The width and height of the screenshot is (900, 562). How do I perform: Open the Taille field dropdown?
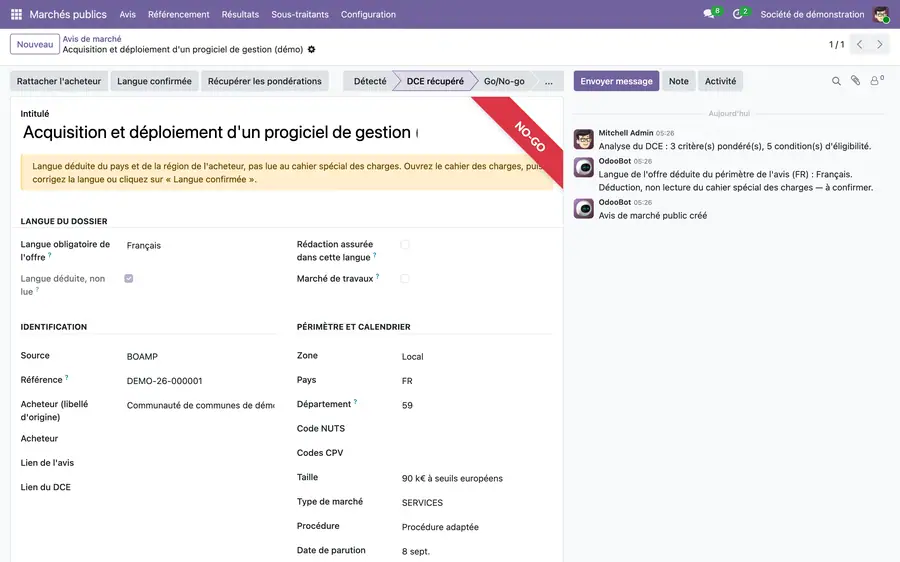click(476, 478)
